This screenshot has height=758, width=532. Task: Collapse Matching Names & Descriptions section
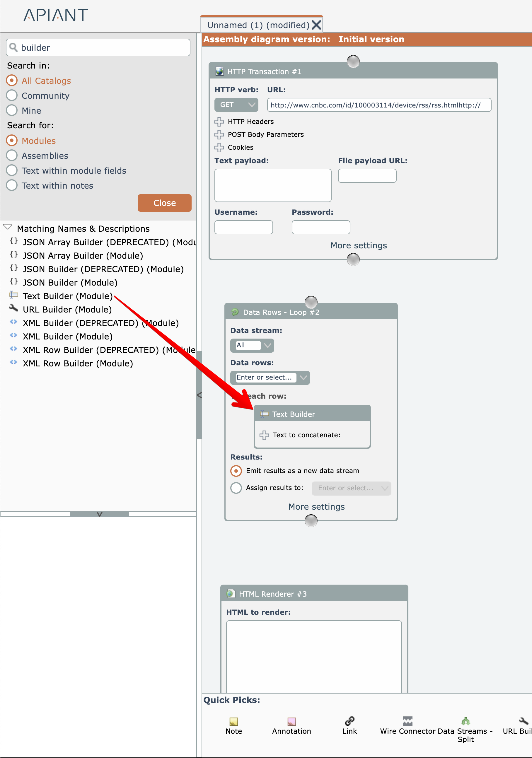tap(8, 228)
